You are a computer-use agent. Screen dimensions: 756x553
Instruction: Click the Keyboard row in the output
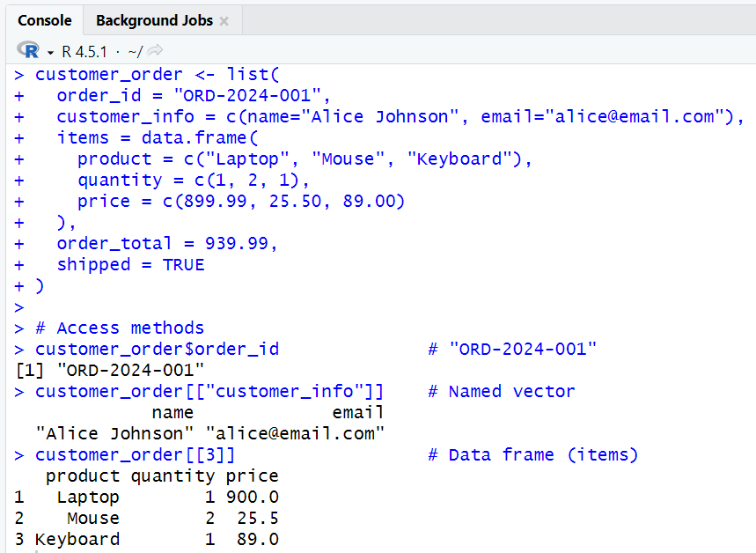tap(77, 539)
